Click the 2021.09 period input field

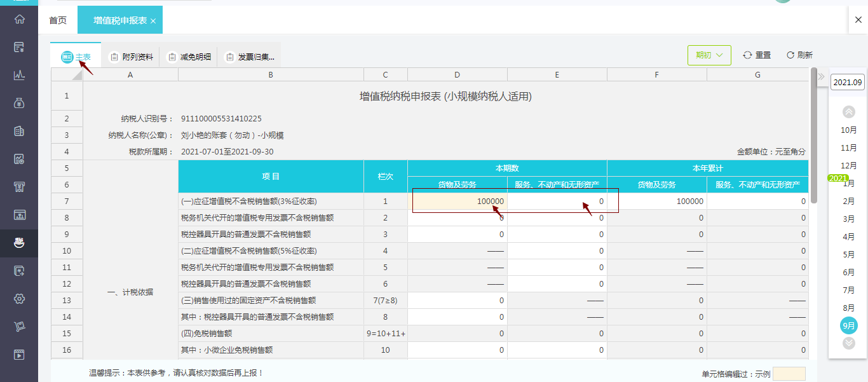(848, 82)
